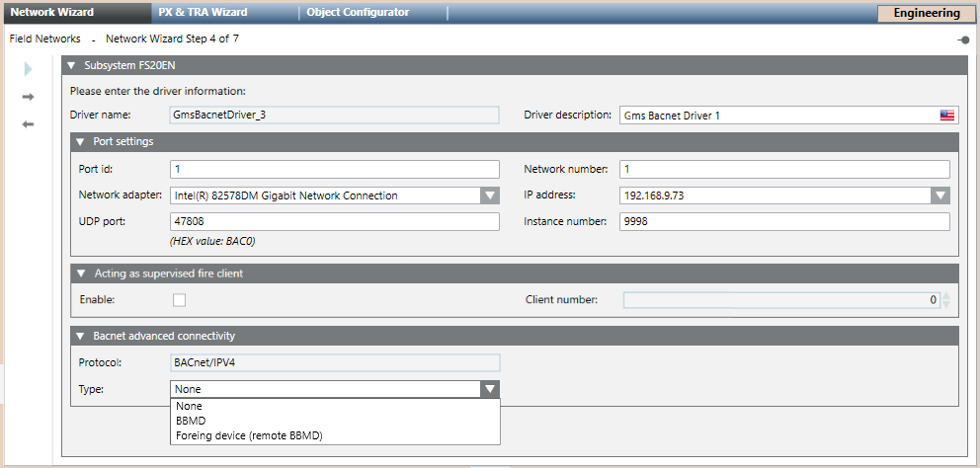The width and height of the screenshot is (980, 468).
Task: Click the next step right arrow icon
Action: click(x=29, y=97)
